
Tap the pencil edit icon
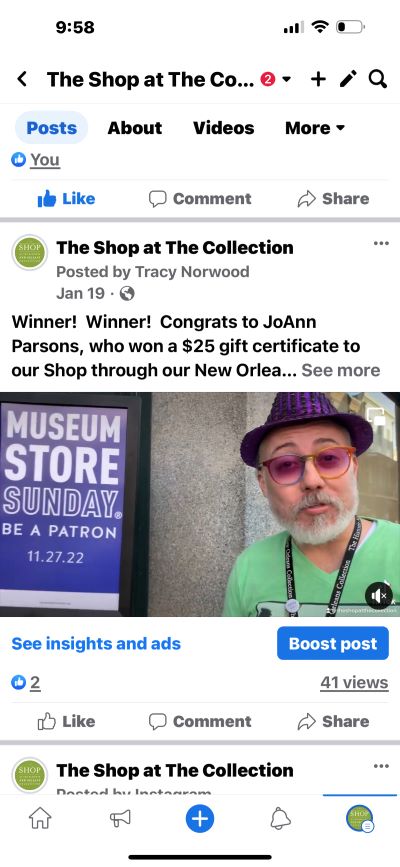pyautogui.click(x=348, y=80)
